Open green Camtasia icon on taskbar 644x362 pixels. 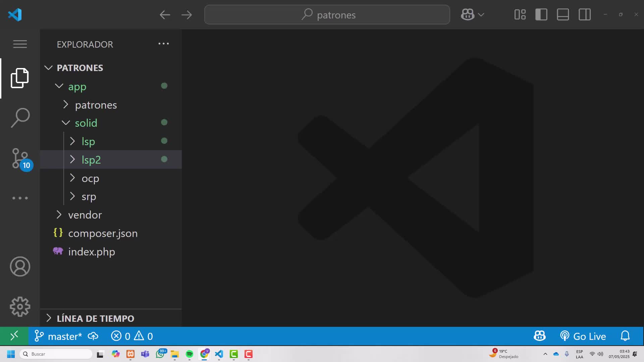click(x=234, y=354)
